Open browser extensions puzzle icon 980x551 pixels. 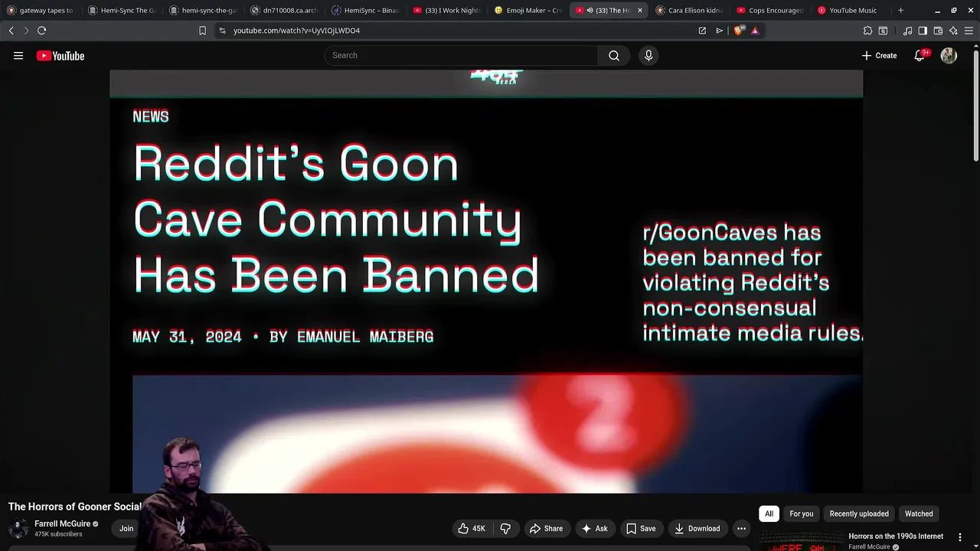[867, 31]
